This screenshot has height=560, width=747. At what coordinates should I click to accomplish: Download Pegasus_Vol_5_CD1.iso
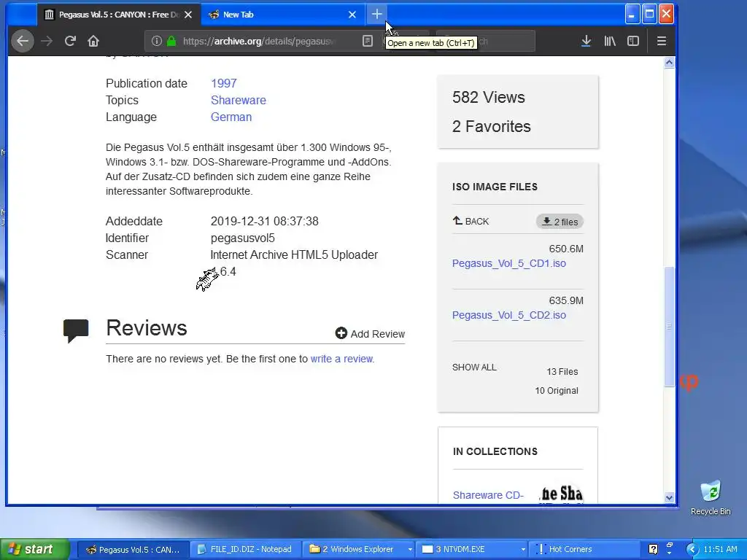(x=508, y=263)
